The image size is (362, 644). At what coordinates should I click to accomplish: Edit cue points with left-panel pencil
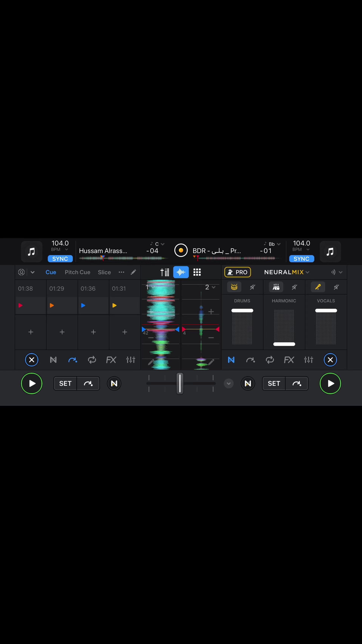(133, 272)
